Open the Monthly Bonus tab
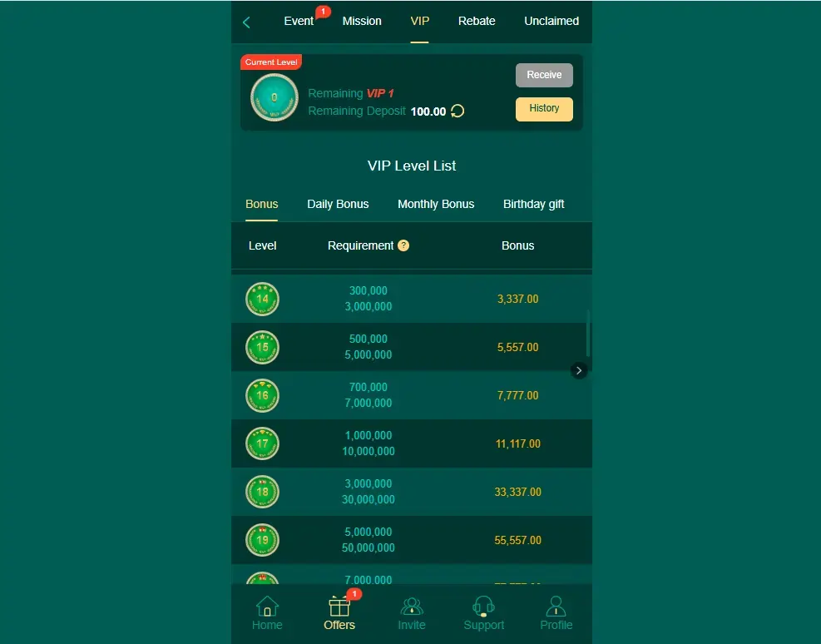 point(436,204)
